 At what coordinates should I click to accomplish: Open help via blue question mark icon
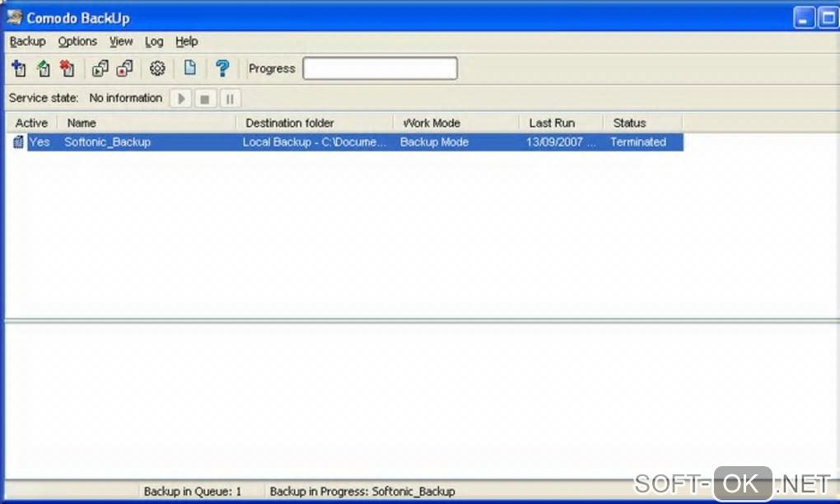(222, 68)
